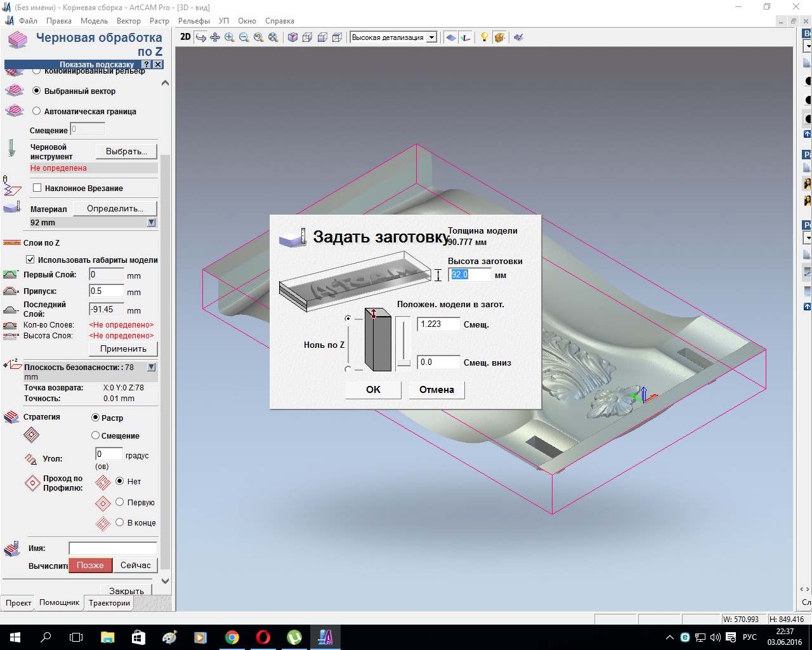Click Отмена in the material dialog
The height and width of the screenshot is (650, 812).
[436, 390]
